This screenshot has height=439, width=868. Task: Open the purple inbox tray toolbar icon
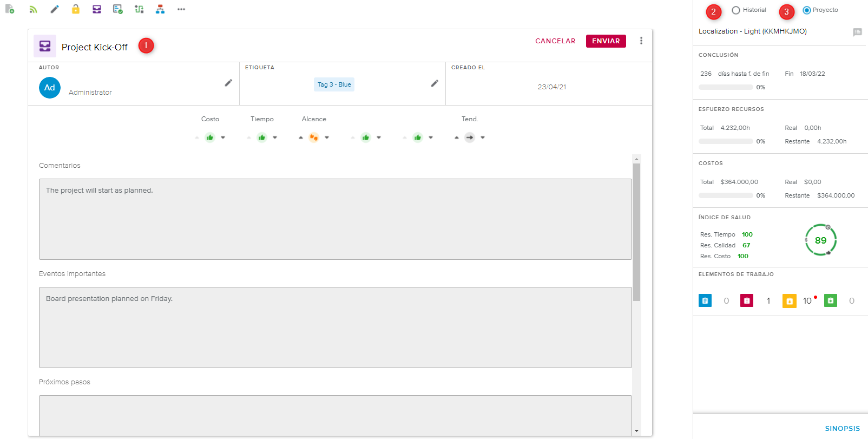97,9
